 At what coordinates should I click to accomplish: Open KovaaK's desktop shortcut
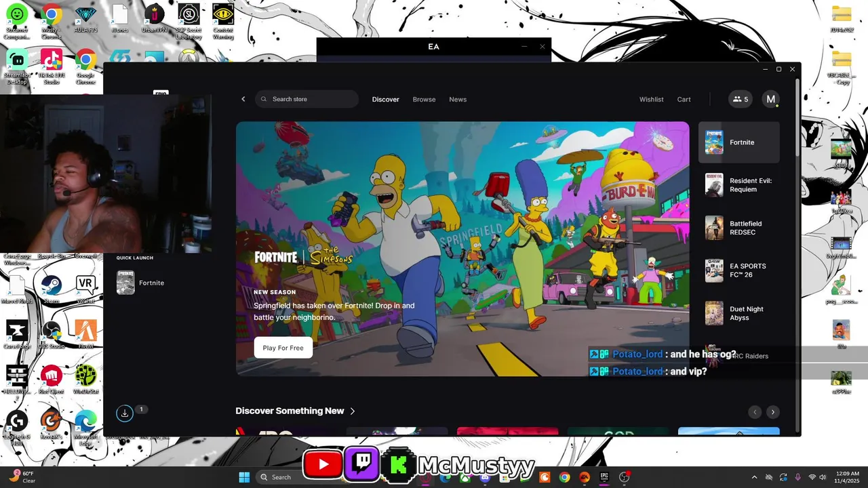pyautogui.click(x=51, y=424)
